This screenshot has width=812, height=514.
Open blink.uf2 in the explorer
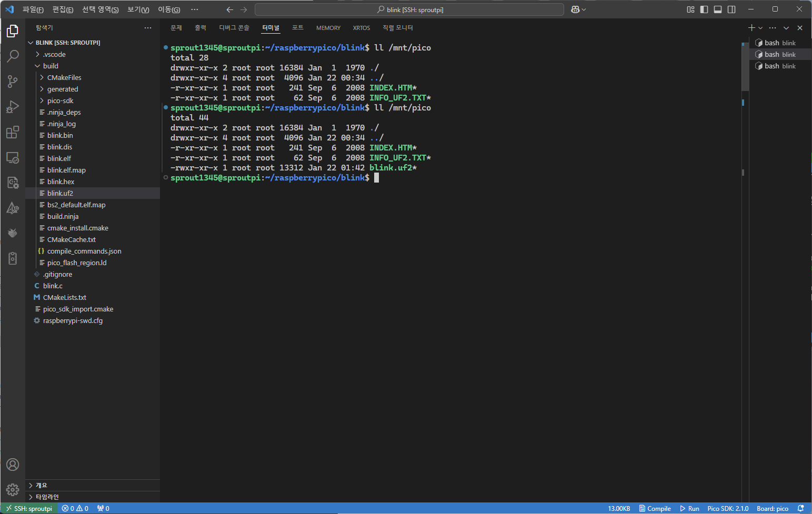[x=93, y=193]
